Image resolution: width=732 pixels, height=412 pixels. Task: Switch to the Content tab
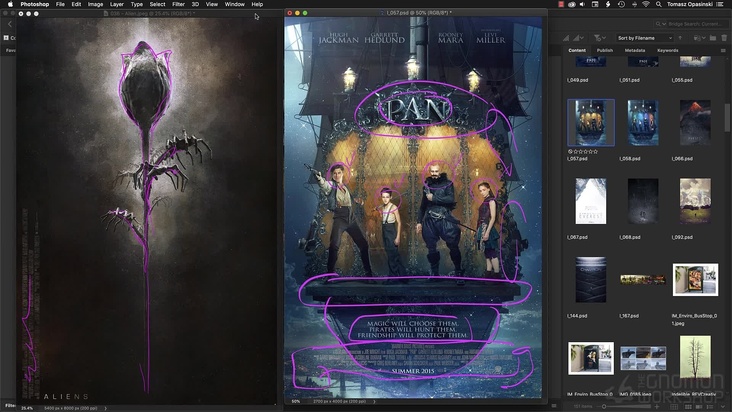[x=577, y=50]
